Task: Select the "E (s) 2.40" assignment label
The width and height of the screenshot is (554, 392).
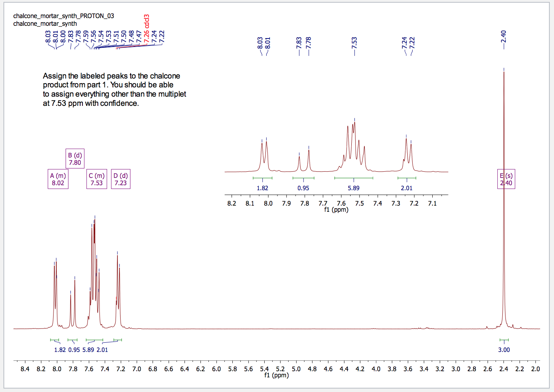Action: click(x=506, y=179)
